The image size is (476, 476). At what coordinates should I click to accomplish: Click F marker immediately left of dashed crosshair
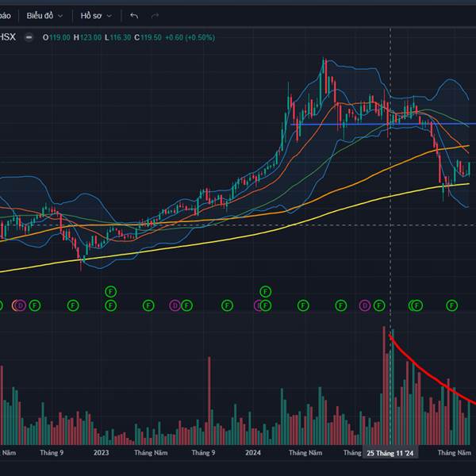[379, 305]
